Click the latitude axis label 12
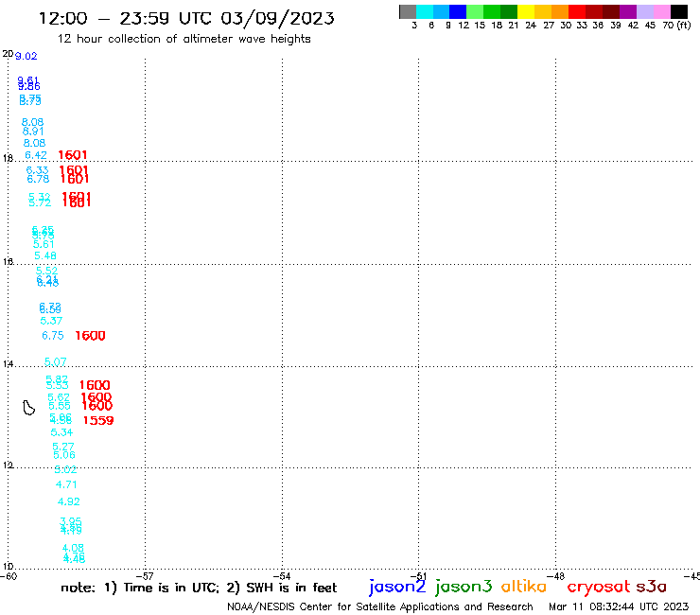The width and height of the screenshot is (700, 615). 8,466
